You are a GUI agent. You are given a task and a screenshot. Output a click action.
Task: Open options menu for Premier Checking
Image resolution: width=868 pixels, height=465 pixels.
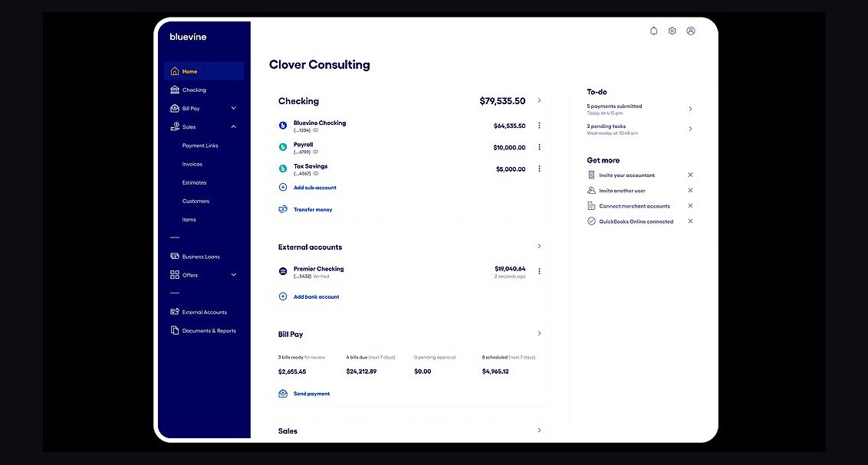(539, 271)
